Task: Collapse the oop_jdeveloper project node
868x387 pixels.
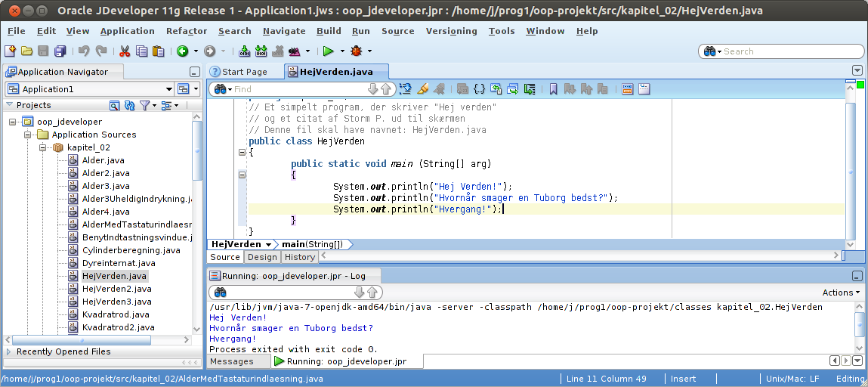Action: tap(13, 122)
